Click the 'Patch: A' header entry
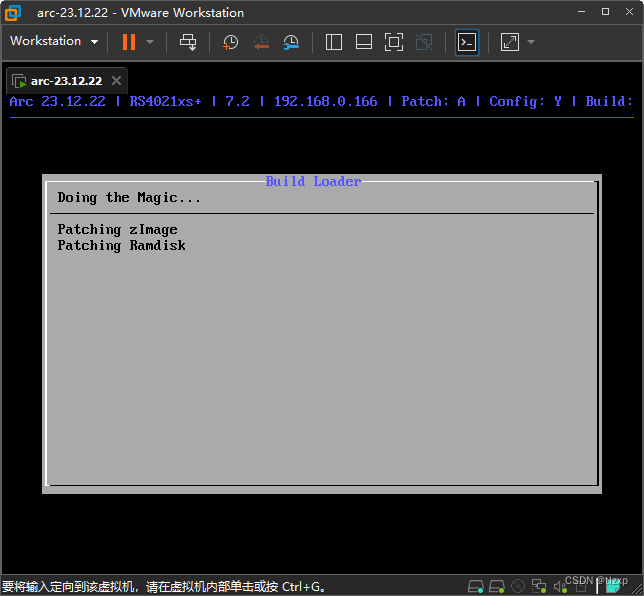Screen dimensions: 644x596 (433, 101)
